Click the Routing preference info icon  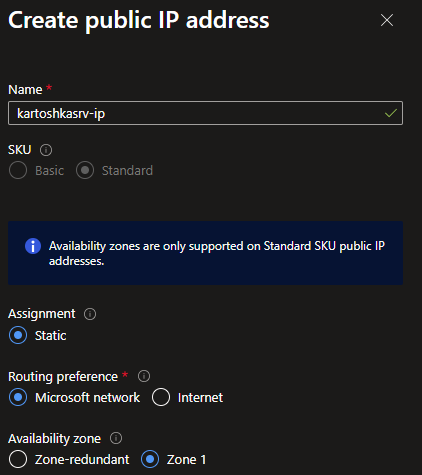(144, 376)
